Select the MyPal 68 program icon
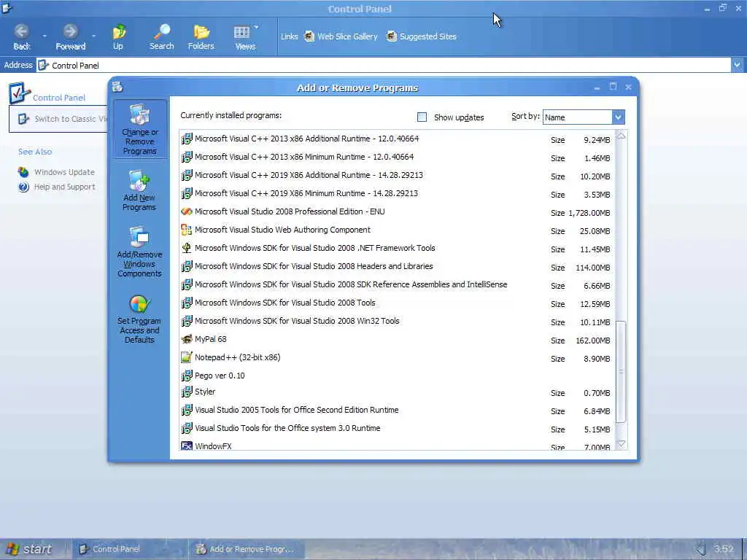747x560 pixels. pos(187,339)
